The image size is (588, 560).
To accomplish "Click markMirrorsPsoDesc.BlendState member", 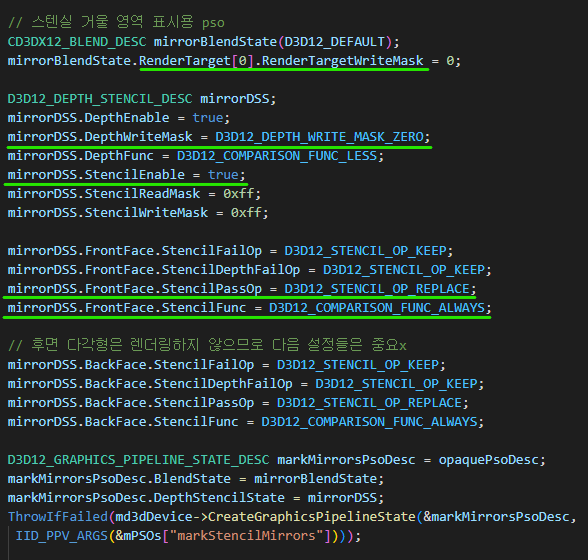I will click(x=119, y=479).
